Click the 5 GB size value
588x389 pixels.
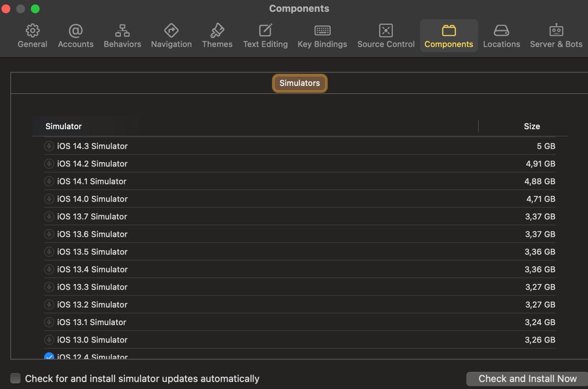[546, 146]
